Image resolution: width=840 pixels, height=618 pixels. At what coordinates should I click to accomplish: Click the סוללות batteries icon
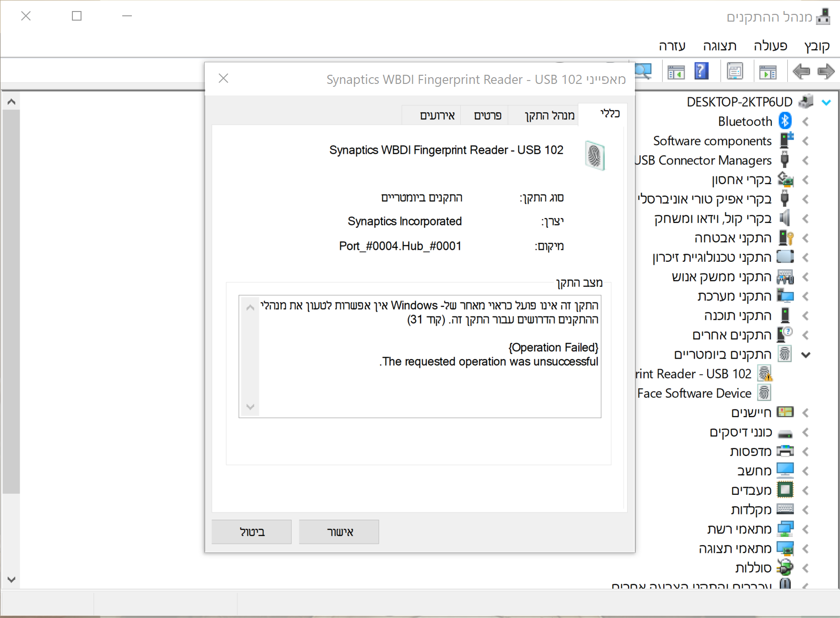[785, 568]
